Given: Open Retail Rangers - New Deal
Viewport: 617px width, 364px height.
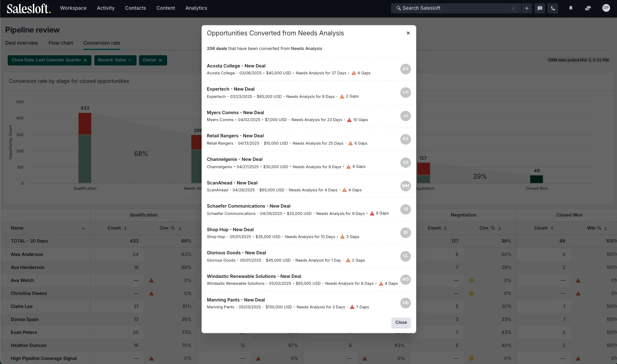Looking at the screenshot, I should point(235,136).
